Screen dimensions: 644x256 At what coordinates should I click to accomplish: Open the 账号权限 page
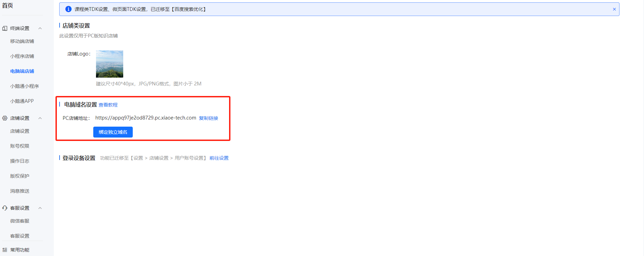tap(20, 146)
